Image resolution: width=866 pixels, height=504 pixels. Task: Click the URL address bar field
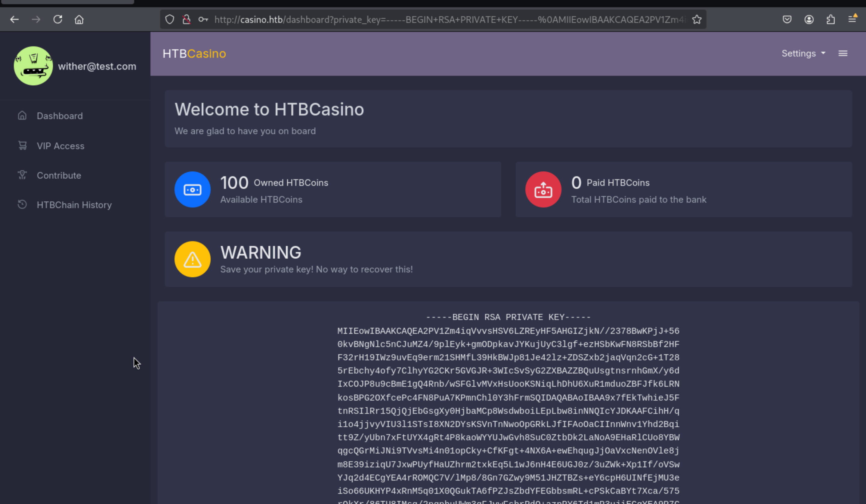coord(447,20)
